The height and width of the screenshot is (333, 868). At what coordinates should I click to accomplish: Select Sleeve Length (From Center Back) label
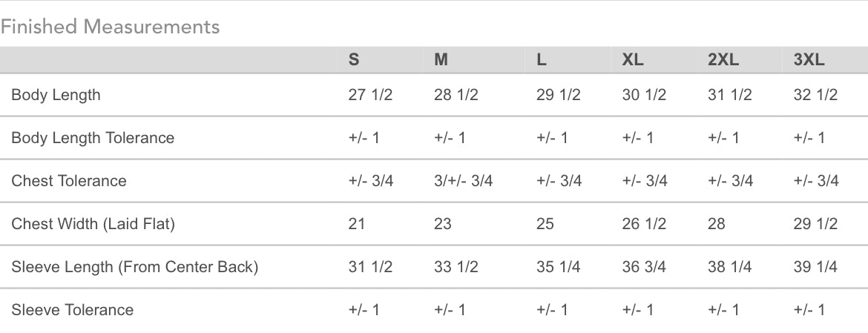134,267
